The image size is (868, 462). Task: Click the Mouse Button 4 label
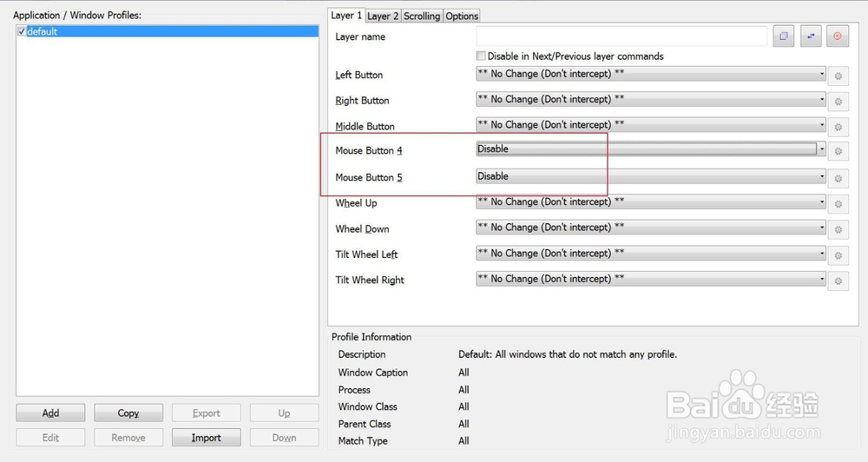369,151
